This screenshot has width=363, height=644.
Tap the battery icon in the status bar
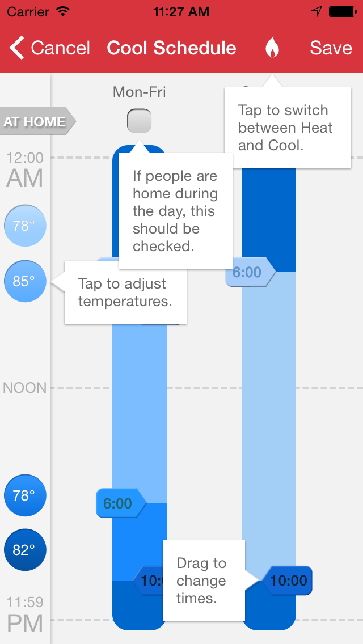342,11
